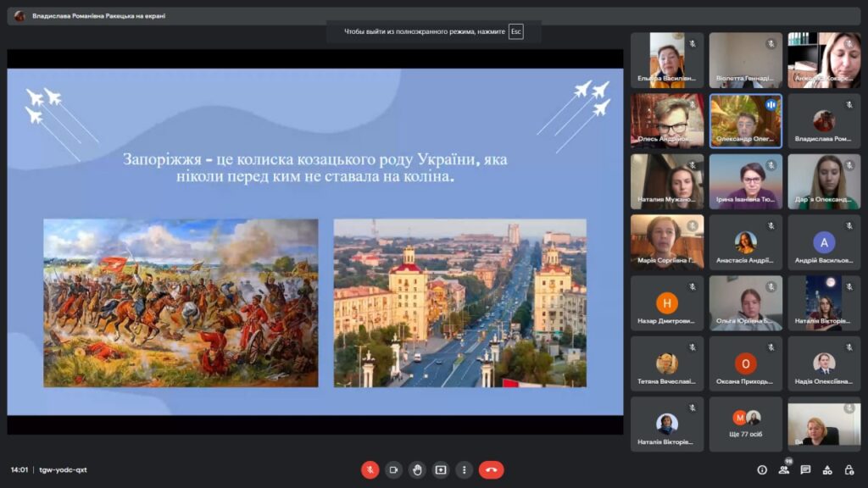This screenshot has width=868, height=488.
Task: Expand the 'Ще 77 осіб' participants tile
Action: pos(746,424)
